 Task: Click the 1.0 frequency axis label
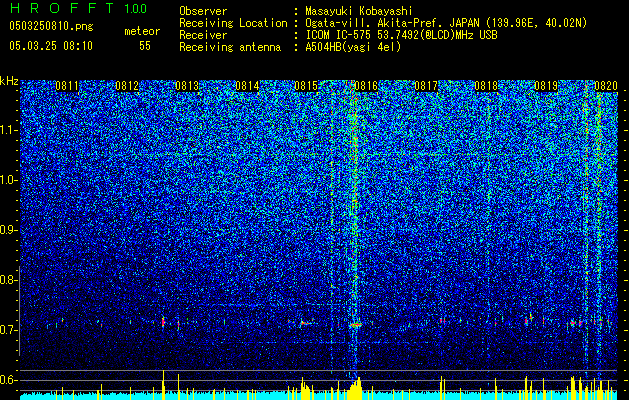point(8,180)
